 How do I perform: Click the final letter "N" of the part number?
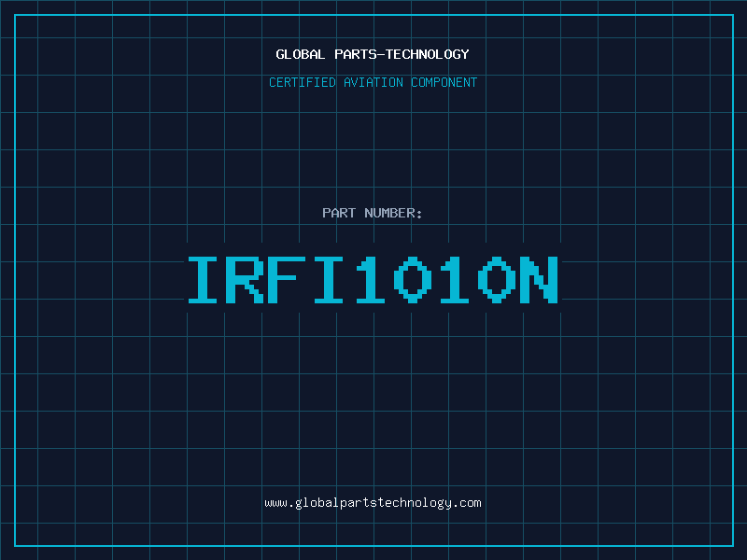539,279
